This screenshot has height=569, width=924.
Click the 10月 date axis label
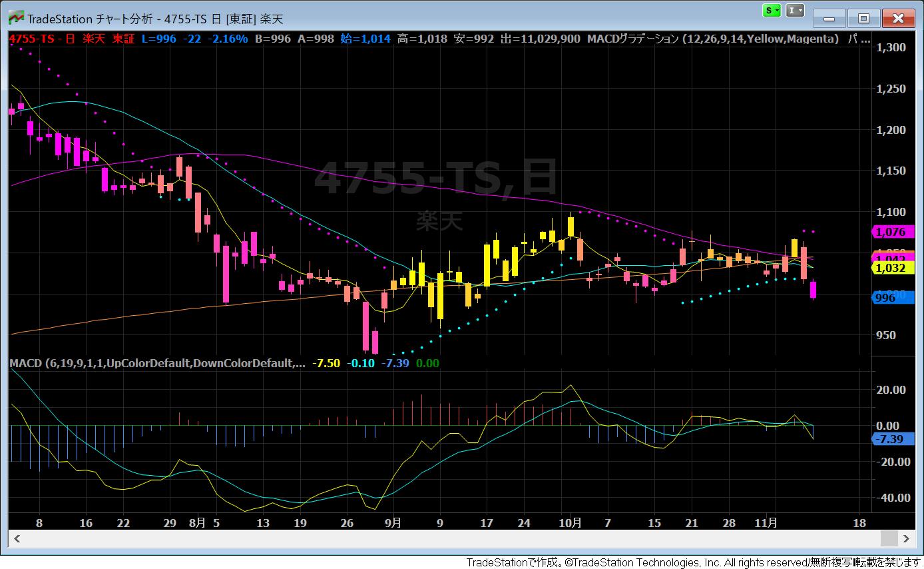[570, 523]
